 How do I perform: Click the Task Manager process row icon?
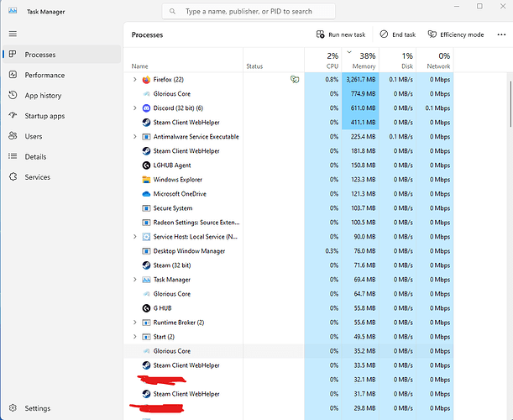146,280
